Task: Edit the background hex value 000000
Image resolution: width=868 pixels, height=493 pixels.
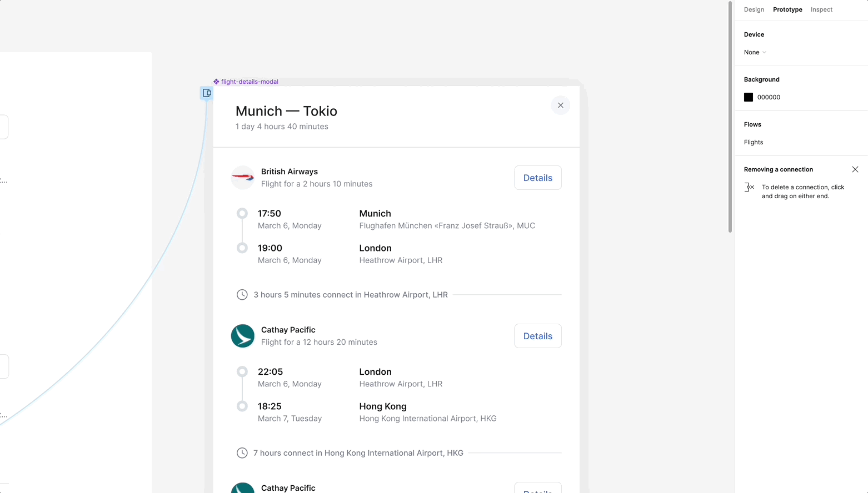Action: tap(769, 97)
